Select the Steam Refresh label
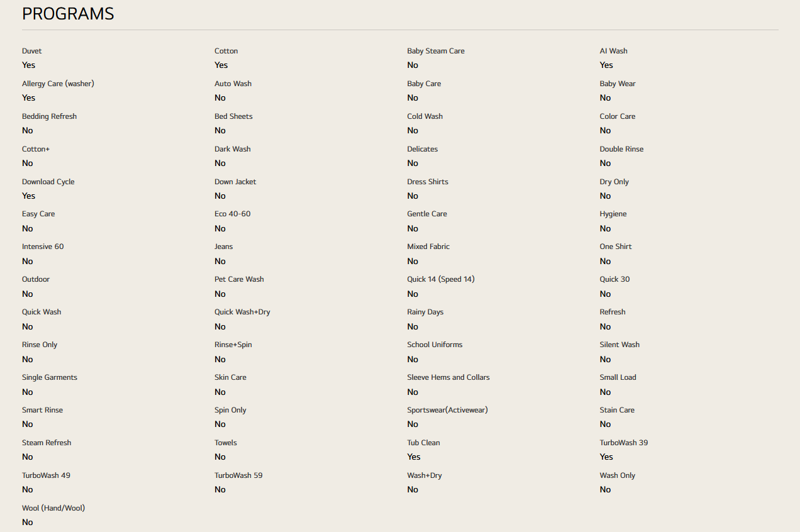 47,443
